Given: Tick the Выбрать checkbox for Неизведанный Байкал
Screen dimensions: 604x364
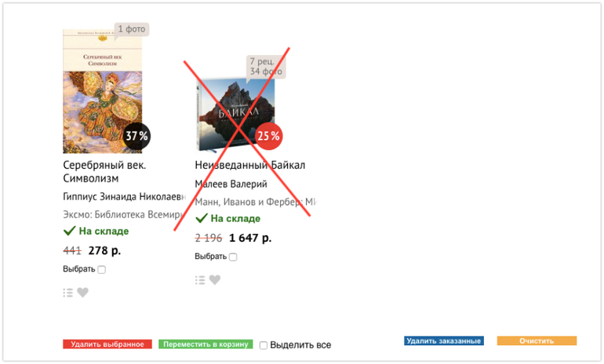Looking at the screenshot, I should click(233, 257).
